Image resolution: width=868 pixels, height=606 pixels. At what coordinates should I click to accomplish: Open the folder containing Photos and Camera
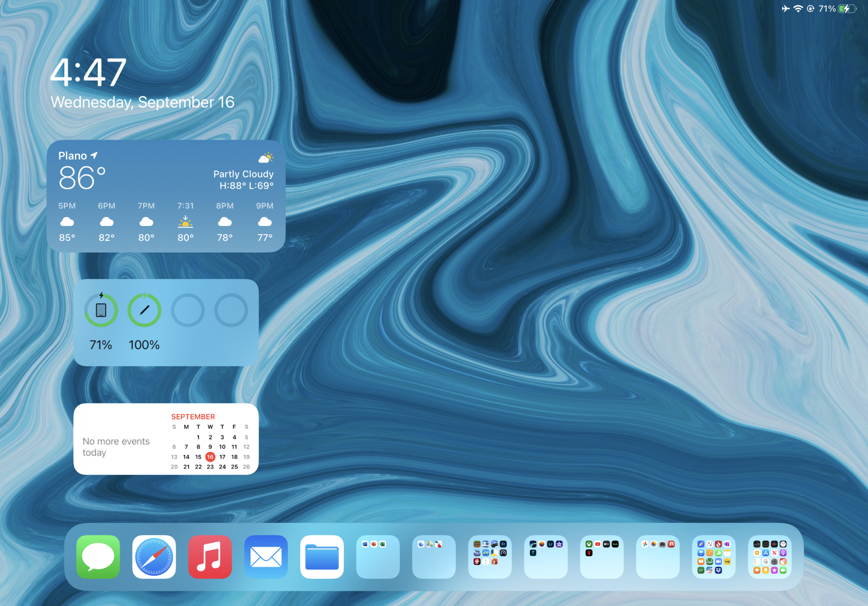pyautogui.click(x=658, y=557)
